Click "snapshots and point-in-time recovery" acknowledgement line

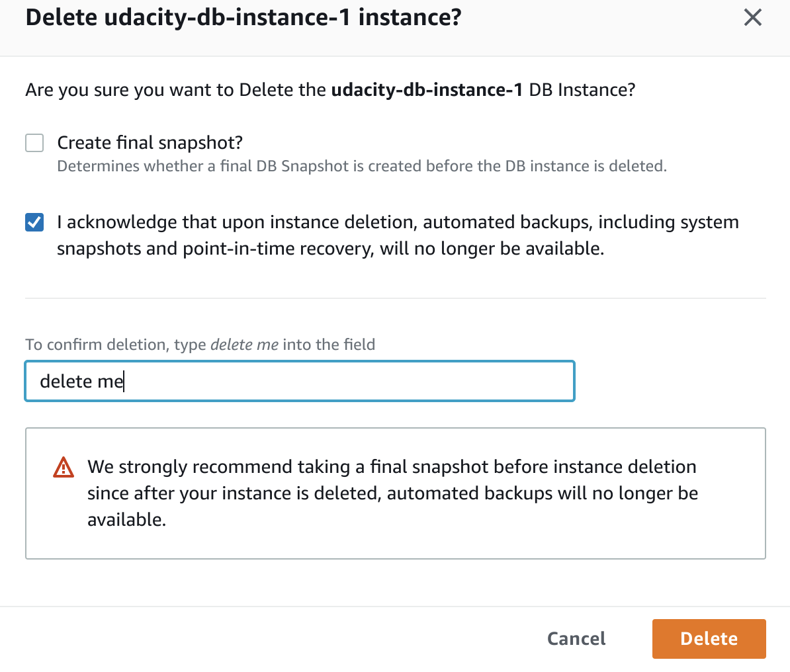click(x=330, y=249)
